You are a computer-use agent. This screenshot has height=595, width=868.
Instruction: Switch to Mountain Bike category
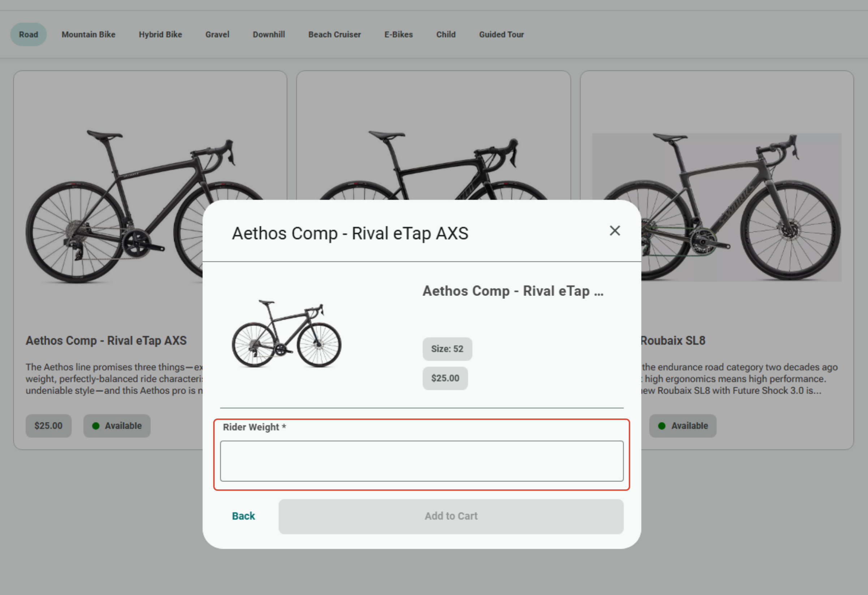(88, 34)
